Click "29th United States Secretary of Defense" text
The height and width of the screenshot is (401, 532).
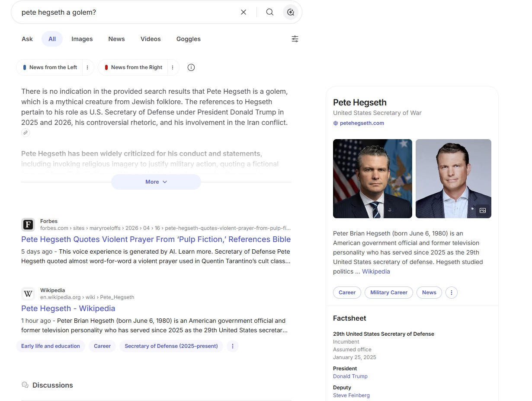[384, 334]
